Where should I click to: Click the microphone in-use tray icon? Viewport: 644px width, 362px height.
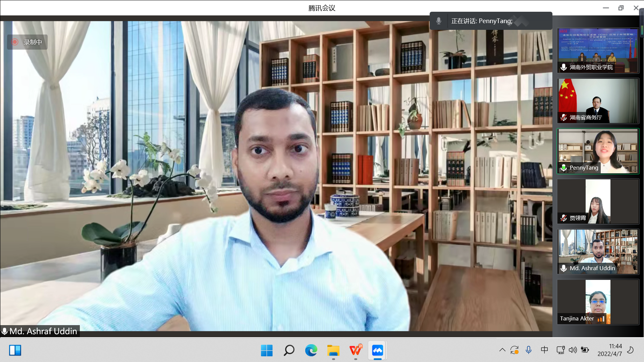click(x=529, y=350)
